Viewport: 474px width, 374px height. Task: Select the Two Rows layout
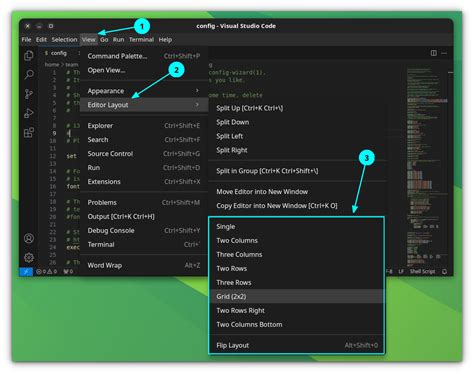coord(296,268)
